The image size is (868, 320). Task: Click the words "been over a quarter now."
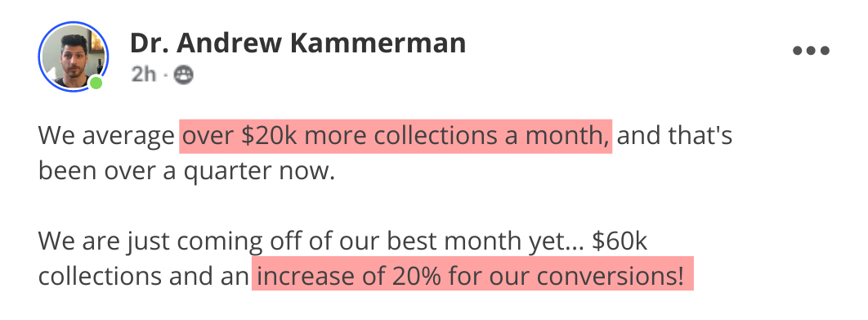pos(186,171)
